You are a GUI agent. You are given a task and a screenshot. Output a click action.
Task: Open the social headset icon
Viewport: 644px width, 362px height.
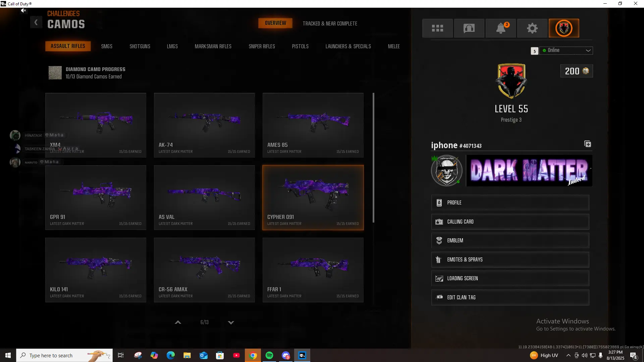[469, 28]
